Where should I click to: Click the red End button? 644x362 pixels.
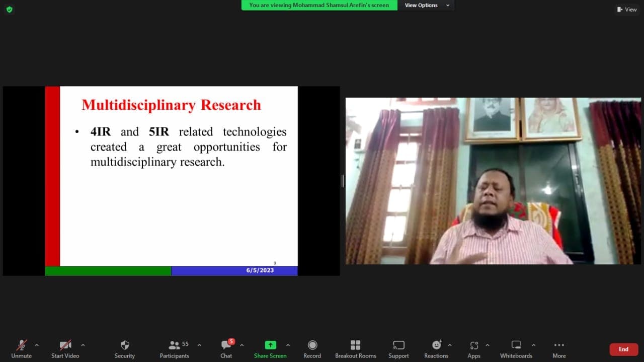(x=623, y=349)
